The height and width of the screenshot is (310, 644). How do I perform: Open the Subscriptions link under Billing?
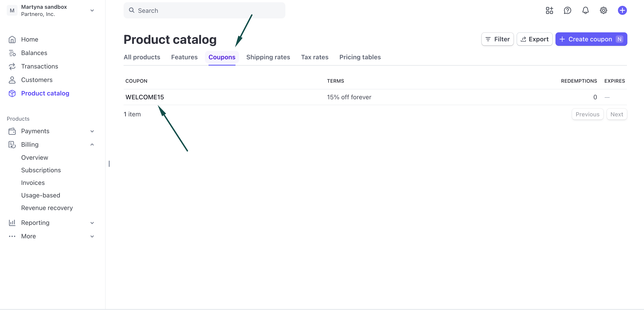tap(41, 170)
